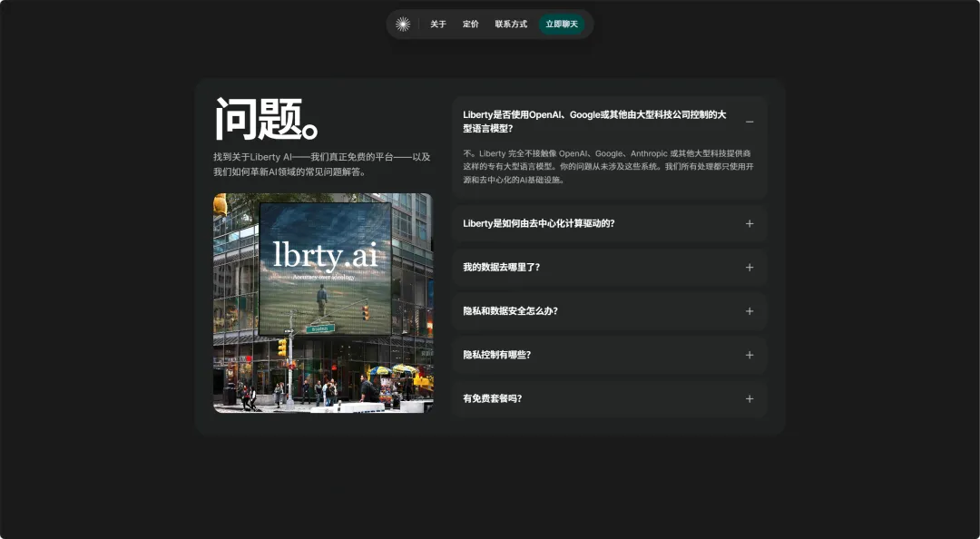Click the sunburst logo in navigation bar
The width and height of the screenshot is (980, 539).
coord(403,24)
